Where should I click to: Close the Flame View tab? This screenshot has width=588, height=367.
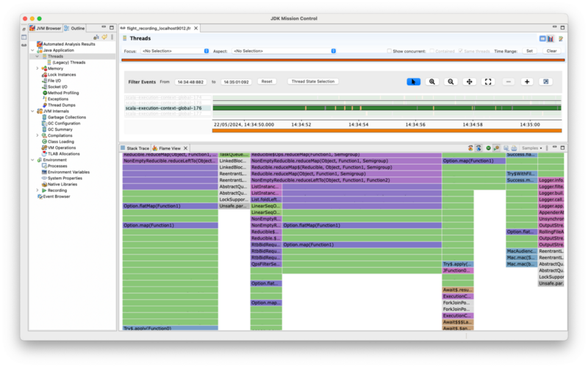[x=186, y=149]
